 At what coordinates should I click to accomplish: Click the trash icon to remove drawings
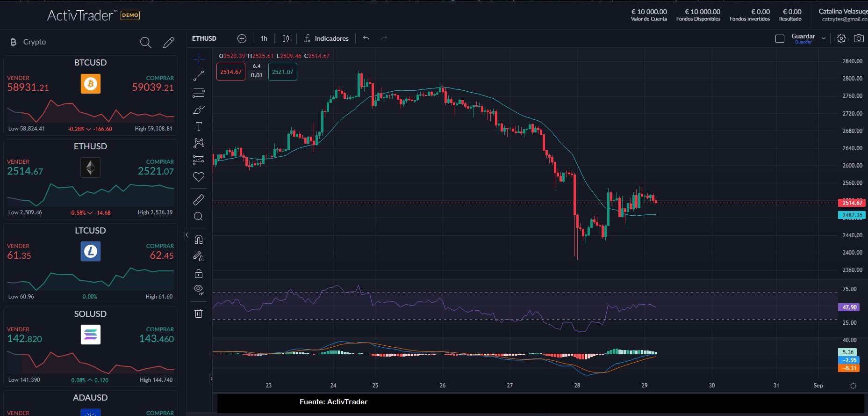coord(199,313)
